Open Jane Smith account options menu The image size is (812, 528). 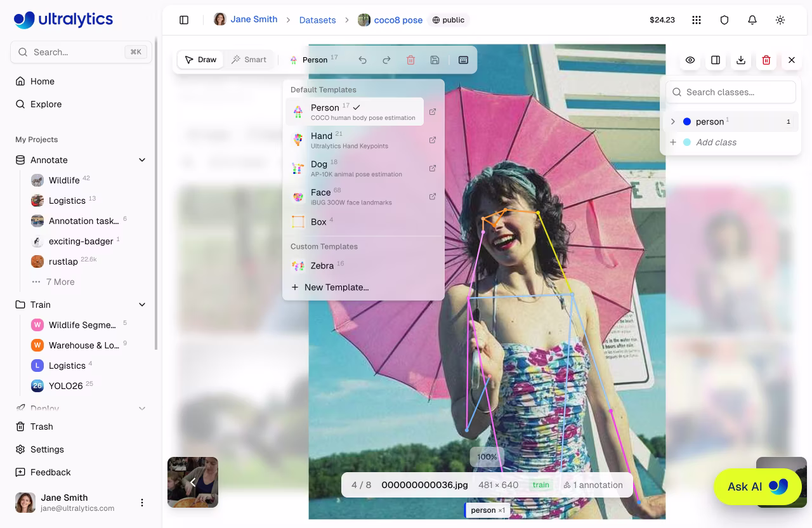[142, 503]
